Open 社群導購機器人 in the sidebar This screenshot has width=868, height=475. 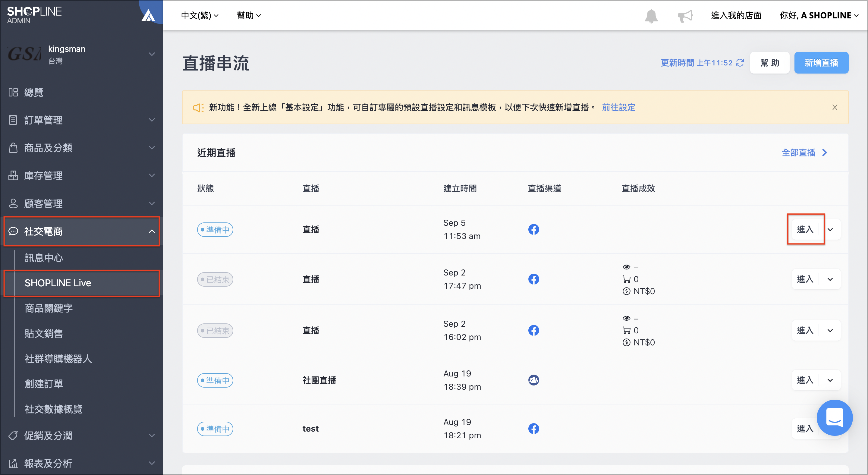click(58, 359)
